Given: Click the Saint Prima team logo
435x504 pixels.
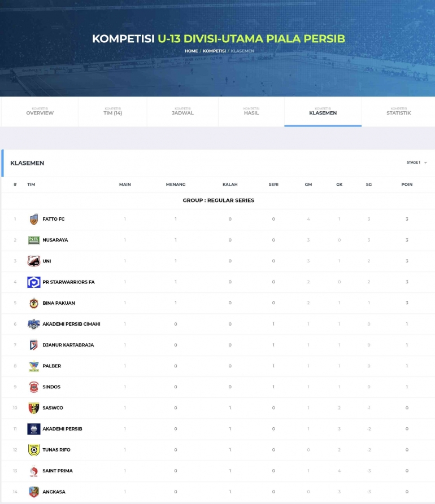Looking at the screenshot, I should coord(34,471).
